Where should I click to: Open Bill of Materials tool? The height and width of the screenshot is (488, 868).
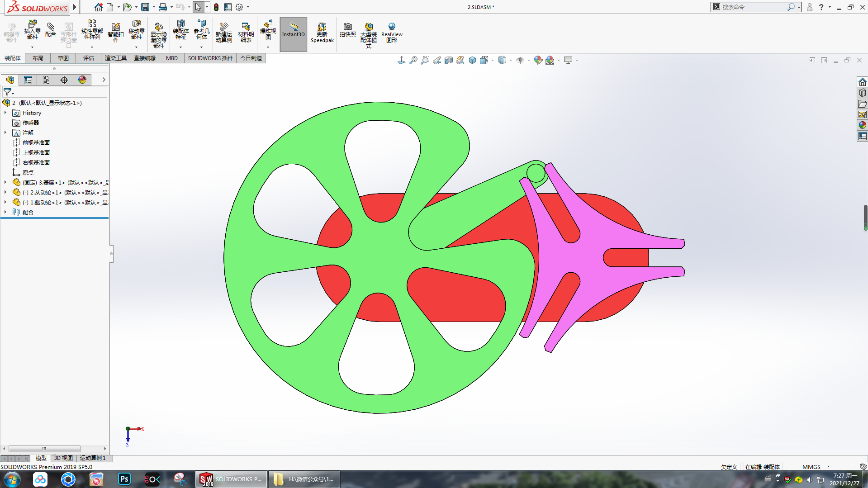pos(246,33)
